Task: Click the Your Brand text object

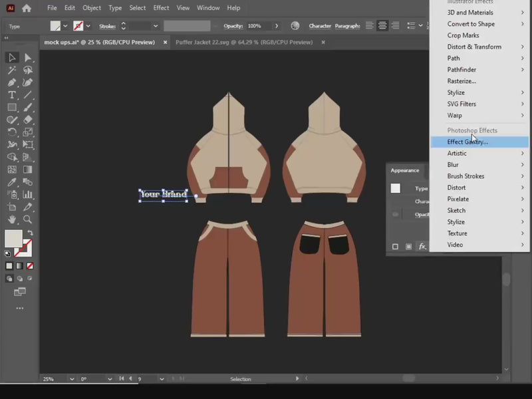Action: tap(164, 194)
